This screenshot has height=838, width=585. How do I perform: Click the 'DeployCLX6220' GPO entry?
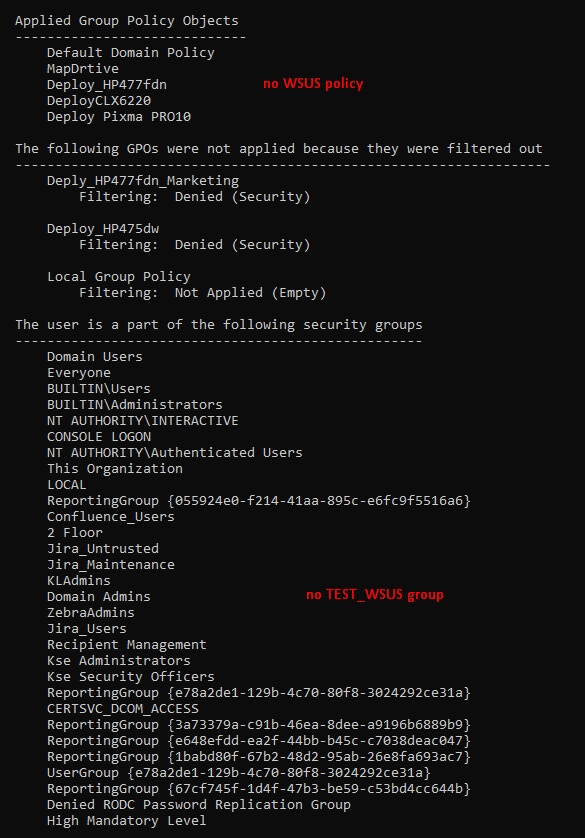(x=99, y=100)
